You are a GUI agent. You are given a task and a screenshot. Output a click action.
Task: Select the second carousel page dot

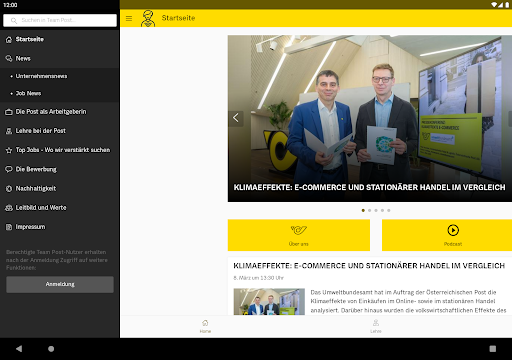(369, 210)
